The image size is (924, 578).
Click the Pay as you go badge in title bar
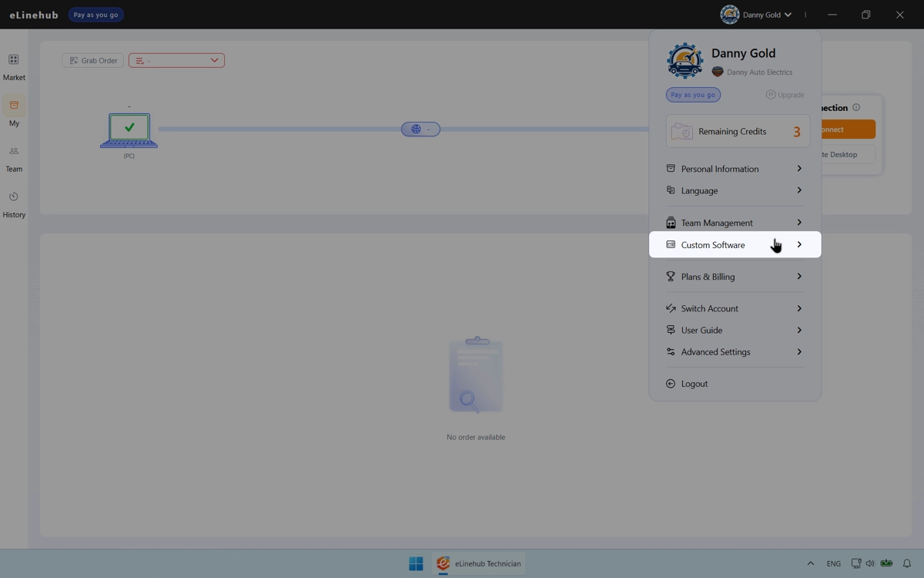95,15
